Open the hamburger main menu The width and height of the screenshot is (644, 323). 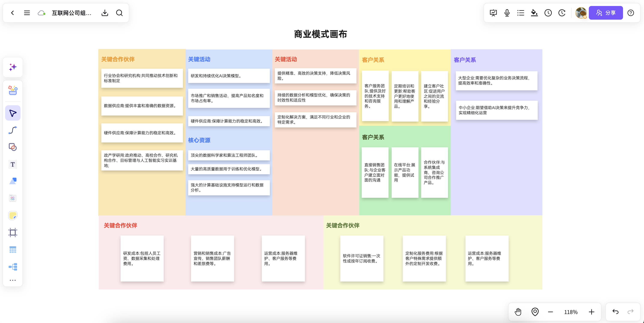click(x=27, y=13)
